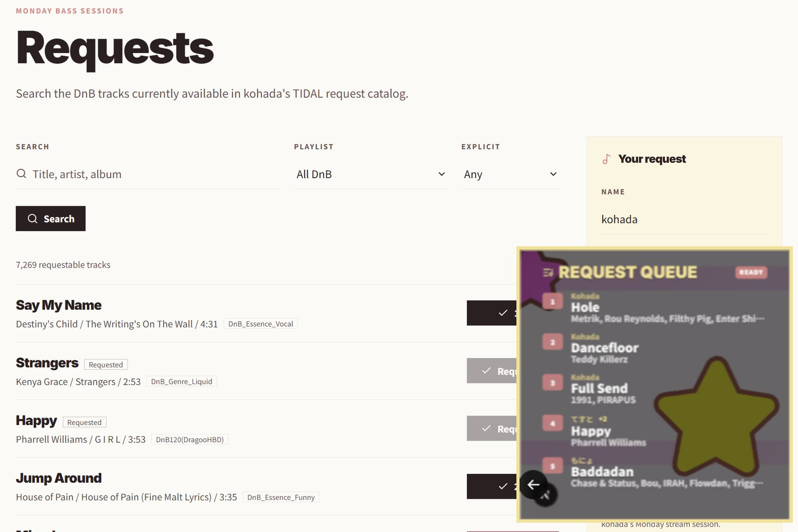Click Full Send in the request queue
798x532 pixels.
click(x=599, y=389)
